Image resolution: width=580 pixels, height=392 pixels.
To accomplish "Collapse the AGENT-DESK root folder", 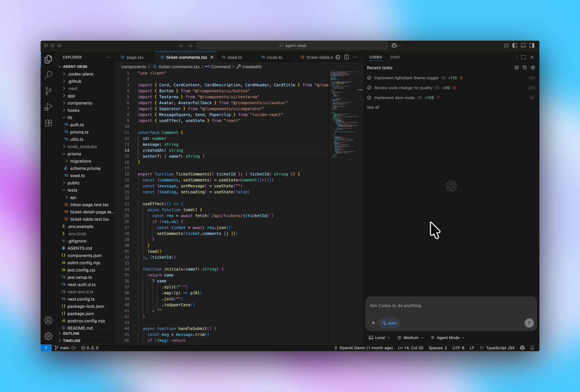I will 74,67.
